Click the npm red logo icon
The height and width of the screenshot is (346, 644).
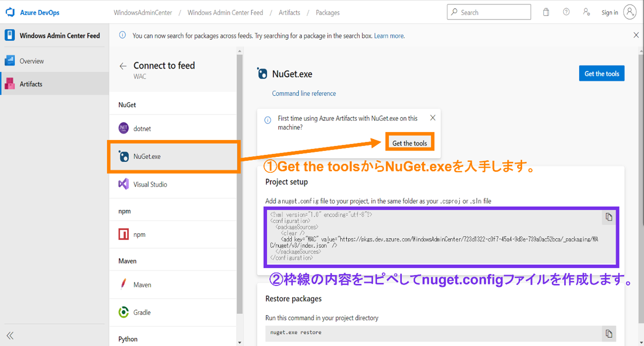[123, 234]
